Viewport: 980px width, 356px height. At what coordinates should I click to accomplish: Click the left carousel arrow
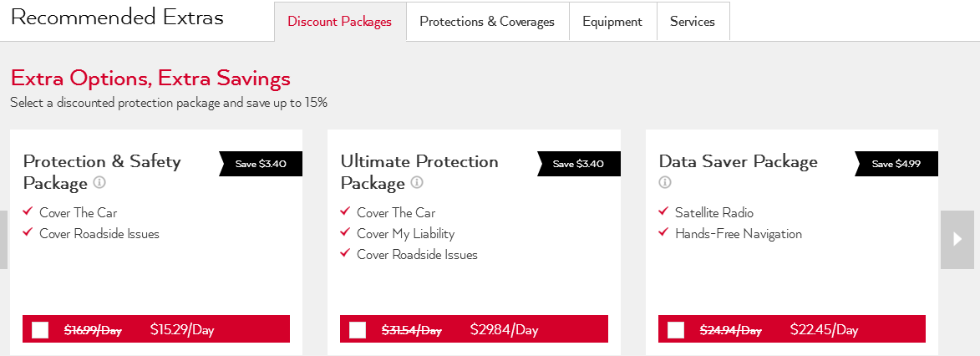pyautogui.click(x=3, y=239)
